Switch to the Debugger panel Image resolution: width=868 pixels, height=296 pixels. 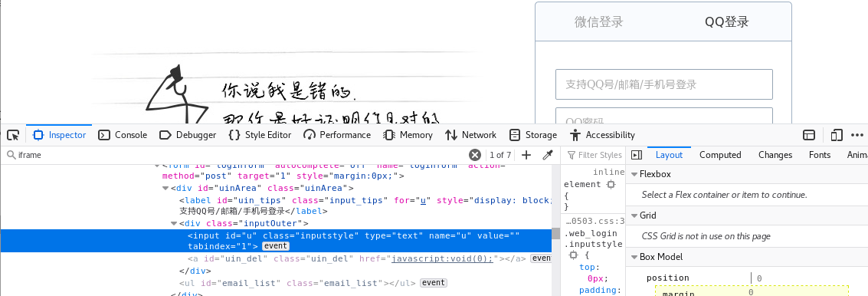(188, 135)
